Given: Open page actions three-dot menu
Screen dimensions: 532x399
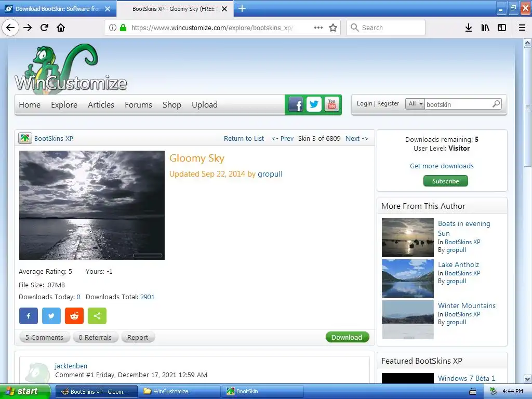Looking at the screenshot, I should [x=318, y=28].
